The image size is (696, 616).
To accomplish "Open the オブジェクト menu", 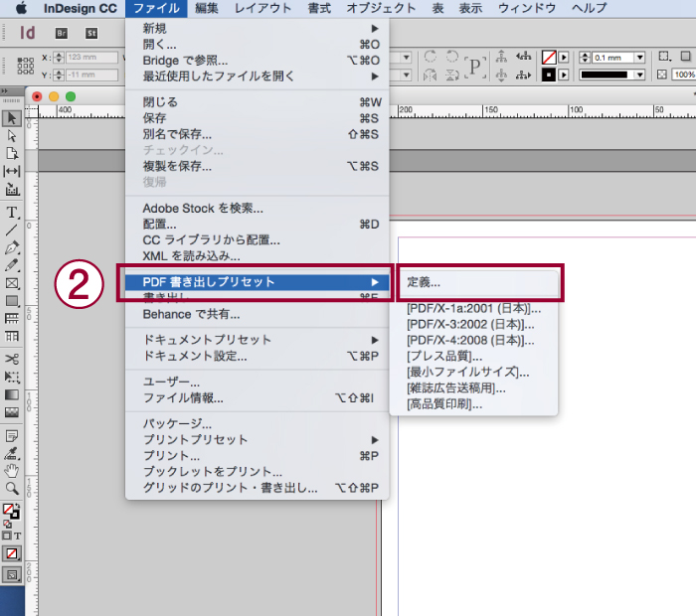I will pos(381,8).
